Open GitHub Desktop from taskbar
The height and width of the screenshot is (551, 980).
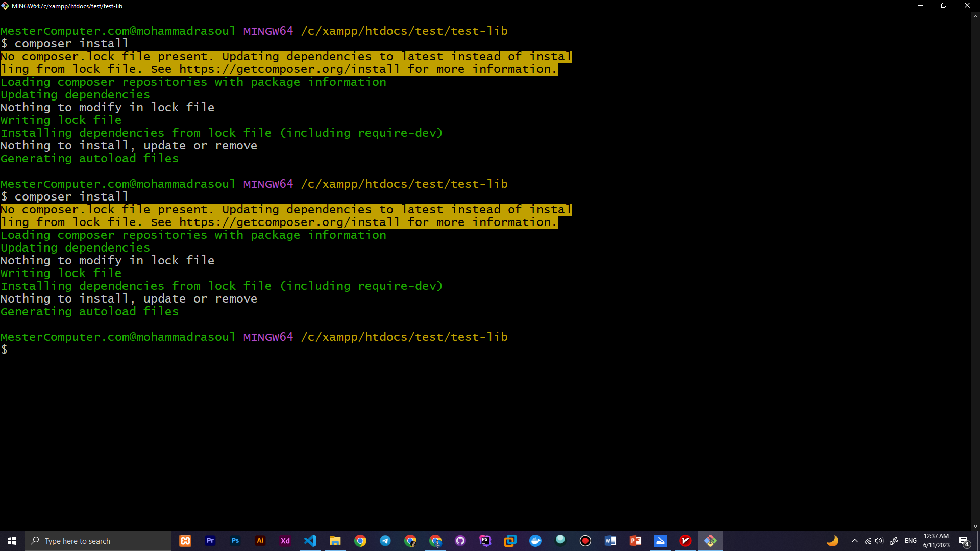(x=460, y=541)
